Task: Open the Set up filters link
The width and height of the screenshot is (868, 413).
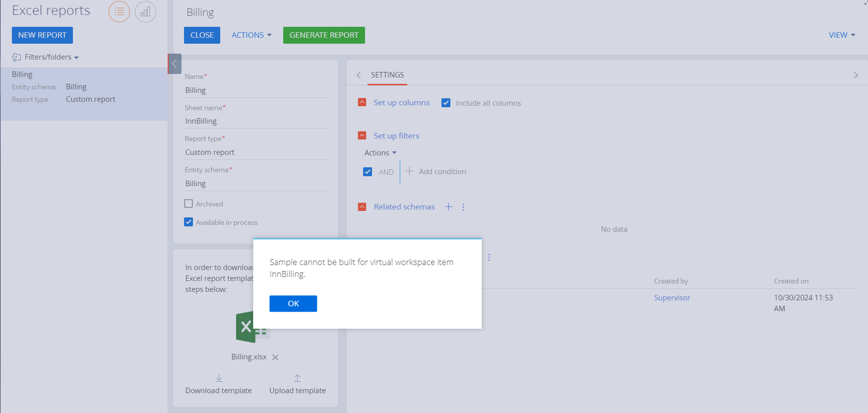Action: point(396,136)
